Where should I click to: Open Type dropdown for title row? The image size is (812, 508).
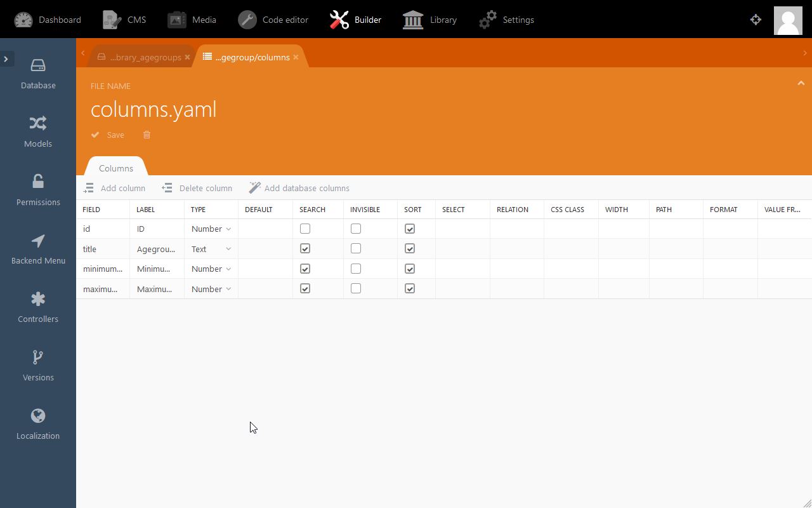[x=211, y=249]
